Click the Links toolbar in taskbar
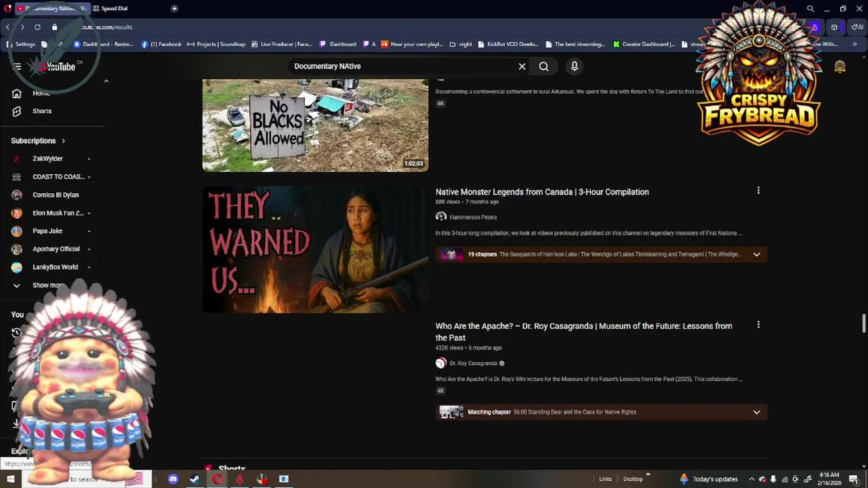Image resolution: width=868 pixels, height=488 pixels. coord(605,479)
